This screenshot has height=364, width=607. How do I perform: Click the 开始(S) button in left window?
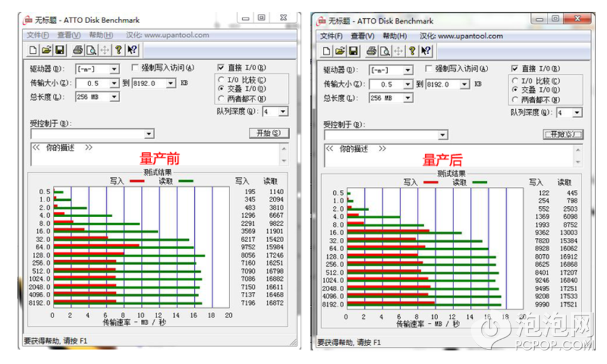point(269,133)
